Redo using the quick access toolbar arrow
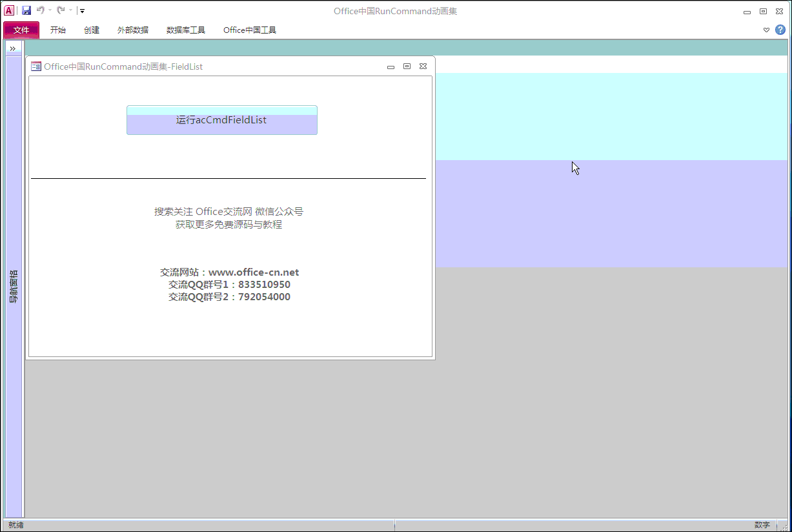 point(60,10)
